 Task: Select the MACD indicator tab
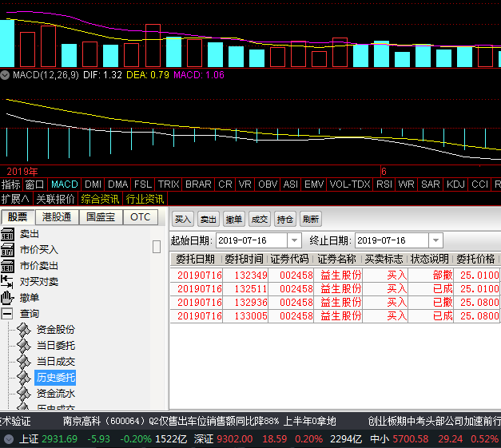click(x=65, y=184)
